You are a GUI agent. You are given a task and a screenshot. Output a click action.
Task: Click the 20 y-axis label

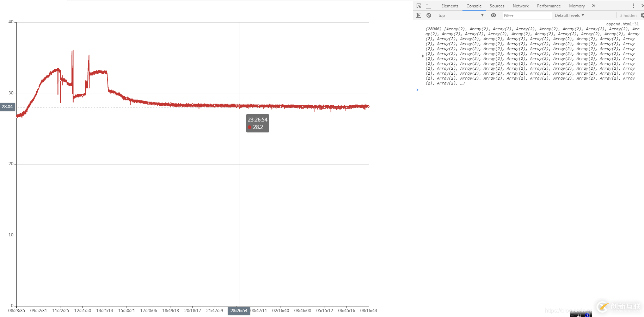(x=11, y=164)
